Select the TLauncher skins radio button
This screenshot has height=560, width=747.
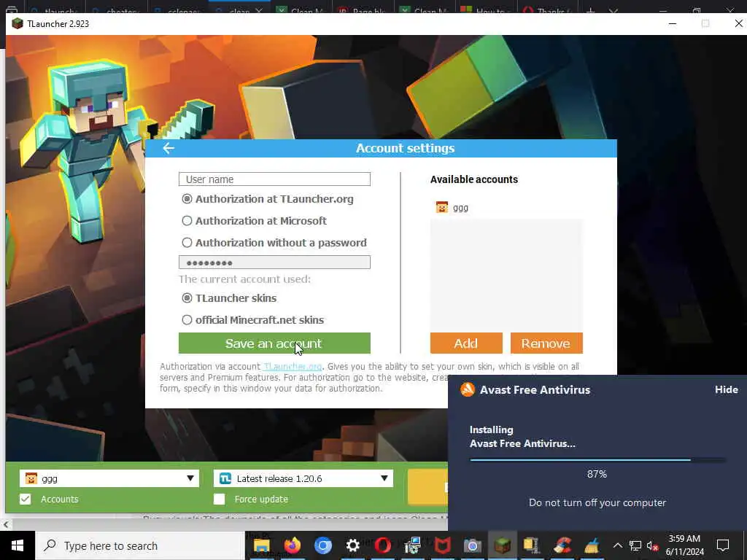pyautogui.click(x=187, y=298)
